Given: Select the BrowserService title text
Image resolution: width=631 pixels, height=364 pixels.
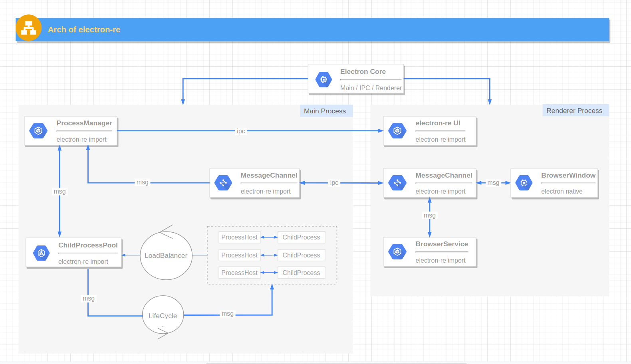Looking at the screenshot, I should pos(441,244).
